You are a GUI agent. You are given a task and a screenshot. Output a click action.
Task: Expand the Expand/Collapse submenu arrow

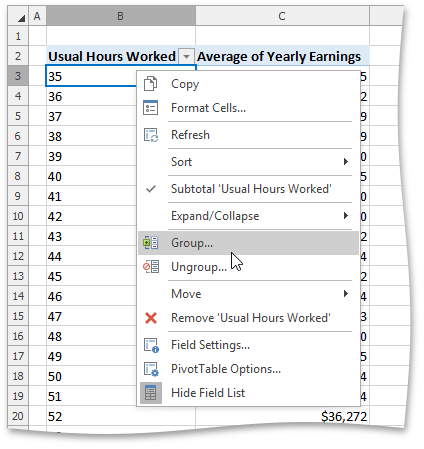pos(346,216)
